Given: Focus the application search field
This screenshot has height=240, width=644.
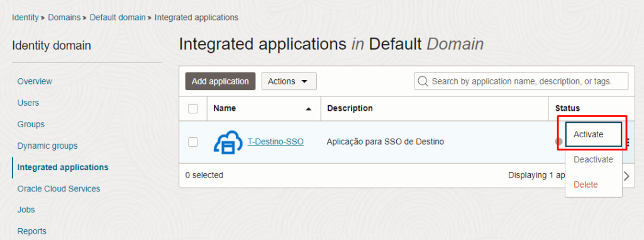Looking at the screenshot, I should pos(521,81).
